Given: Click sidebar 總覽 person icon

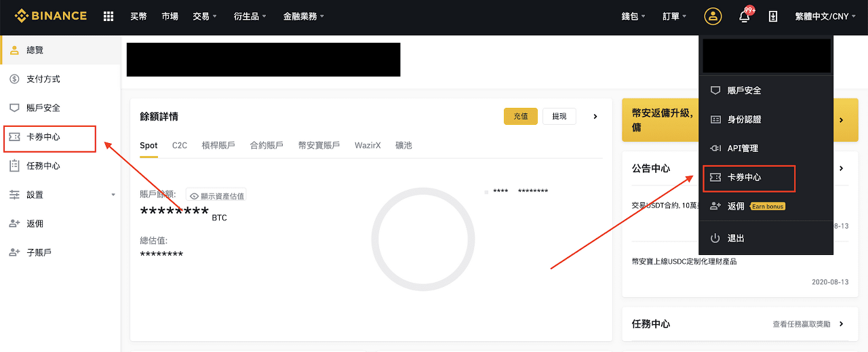Looking at the screenshot, I should point(14,50).
